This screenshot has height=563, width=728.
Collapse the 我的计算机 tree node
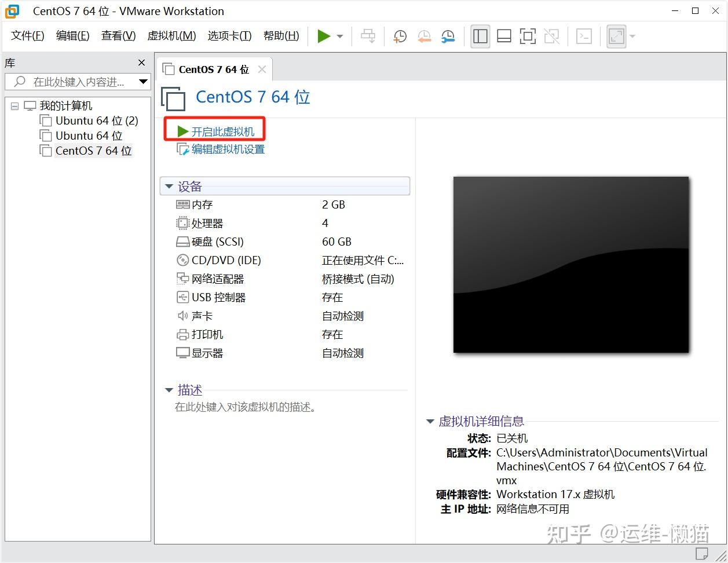pos(14,106)
